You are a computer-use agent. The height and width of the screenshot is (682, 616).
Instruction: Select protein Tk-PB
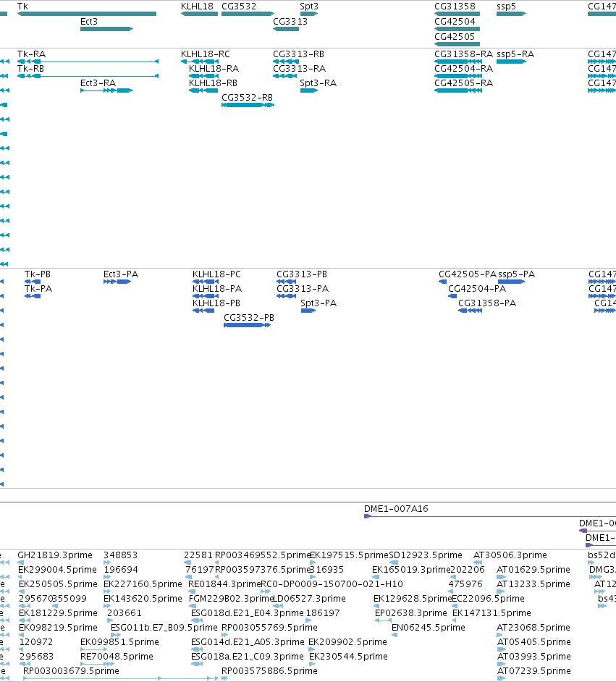coord(33,282)
